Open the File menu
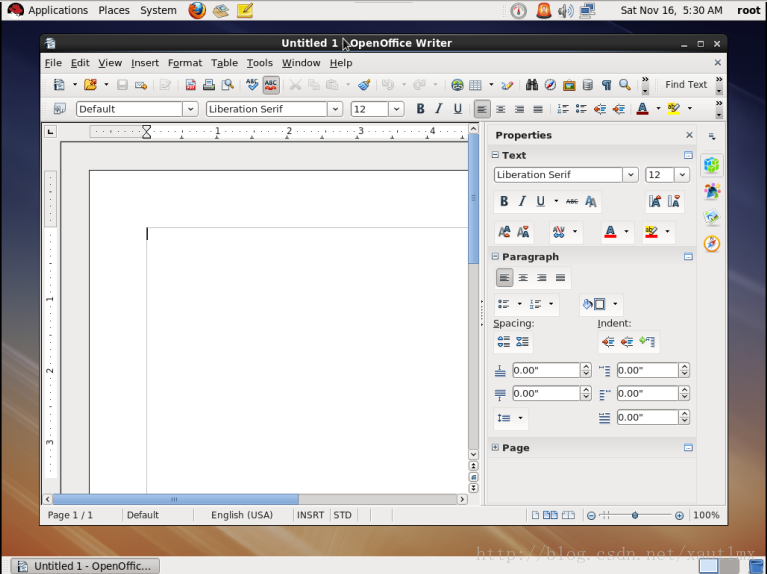Viewport: 767px width, 574px height. coord(53,63)
